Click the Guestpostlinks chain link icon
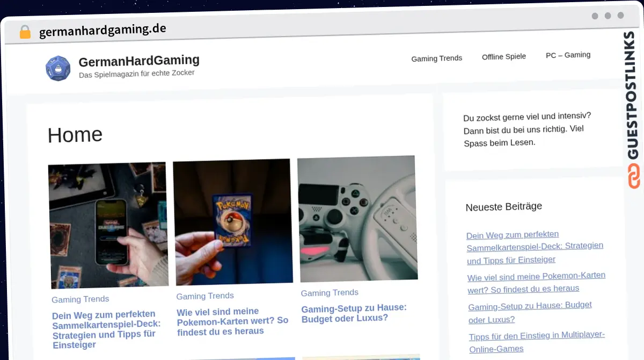644x360 pixels. click(x=634, y=177)
